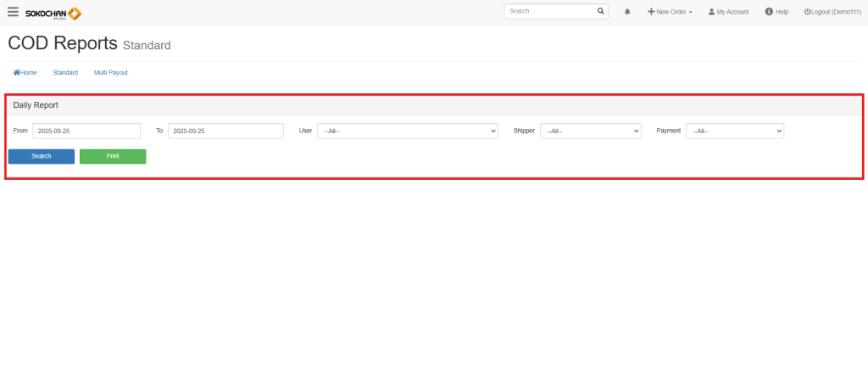The image size is (868, 392).
Task: Open the Help page
Action: point(776,12)
